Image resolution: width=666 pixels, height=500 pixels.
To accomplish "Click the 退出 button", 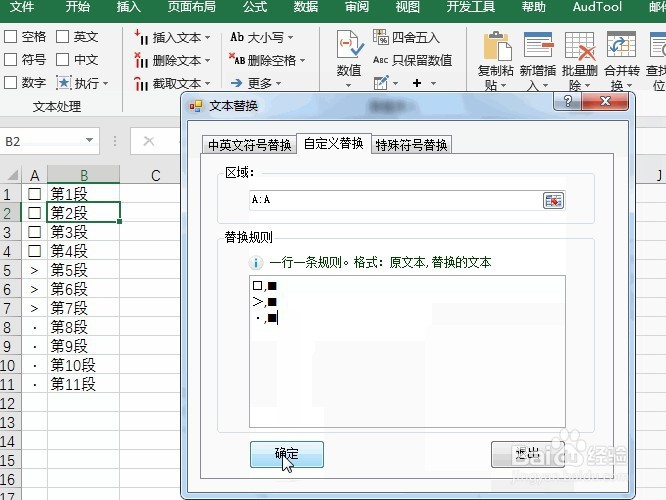I will (528, 454).
